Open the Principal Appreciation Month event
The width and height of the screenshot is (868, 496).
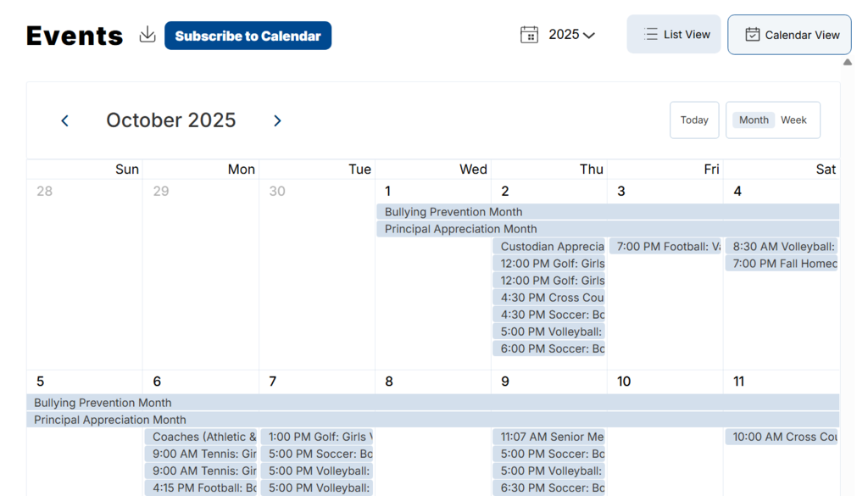459,229
